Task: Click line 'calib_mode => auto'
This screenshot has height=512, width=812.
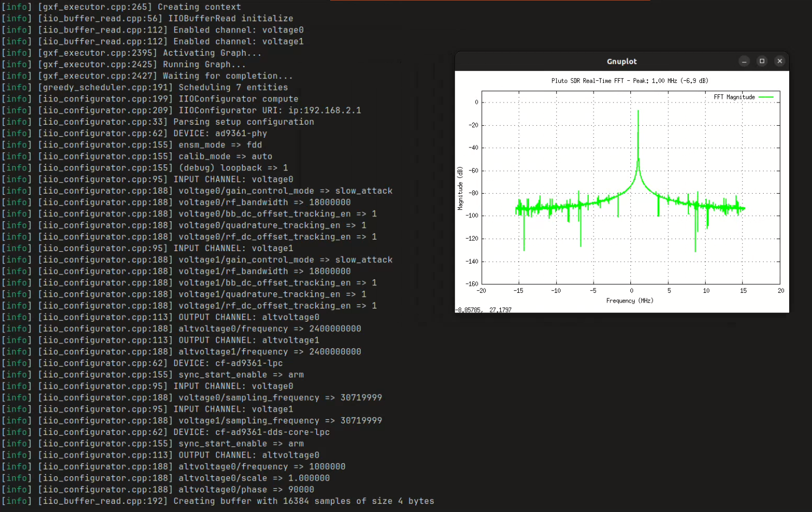Action: [137, 156]
